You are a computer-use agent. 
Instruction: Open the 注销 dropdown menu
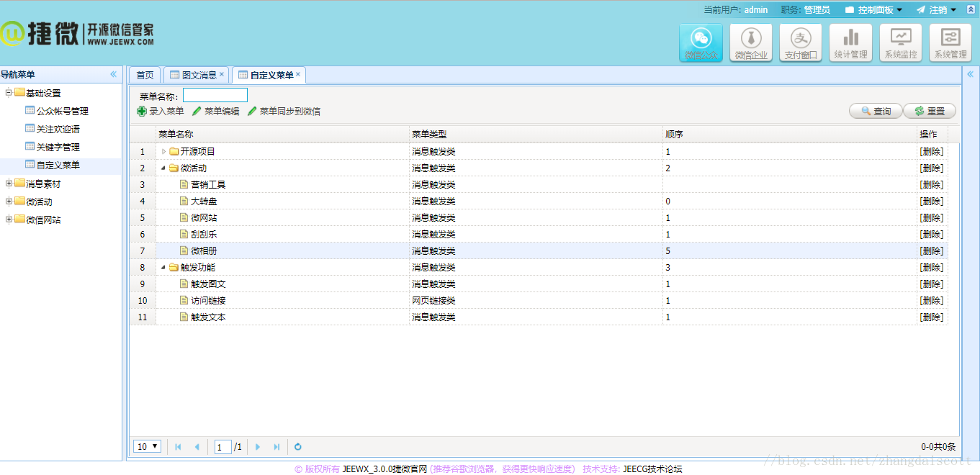click(936, 10)
